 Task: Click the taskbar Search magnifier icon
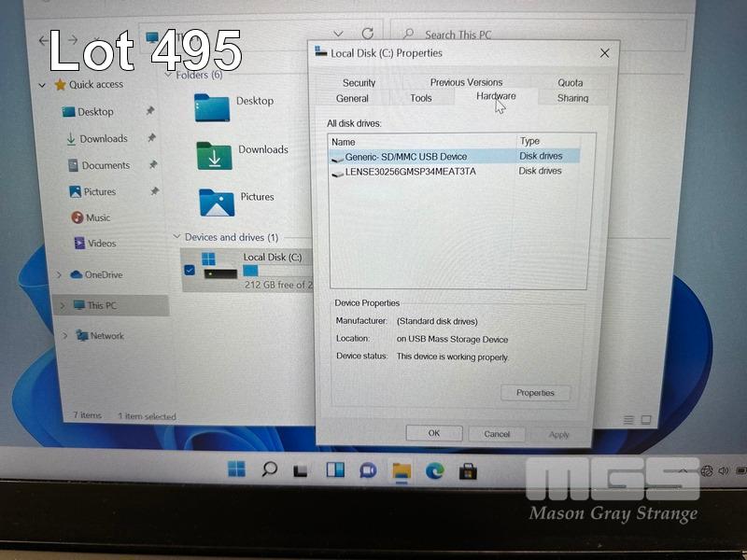(269, 469)
